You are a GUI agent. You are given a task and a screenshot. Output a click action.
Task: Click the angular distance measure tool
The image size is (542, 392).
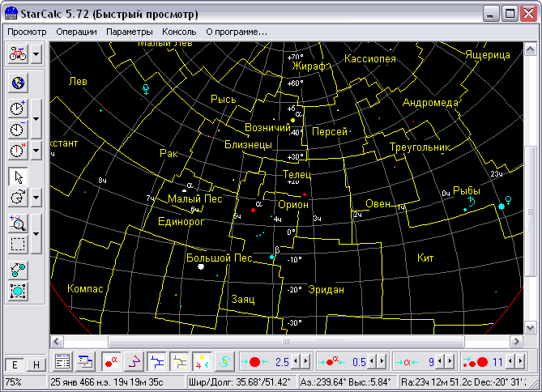pos(18,270)
